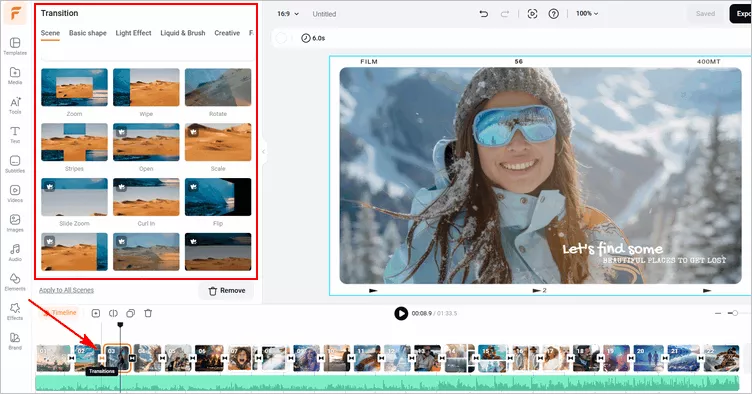
Task: Click the transition icon between scenes 02 and 03
Action: [102, 358]
